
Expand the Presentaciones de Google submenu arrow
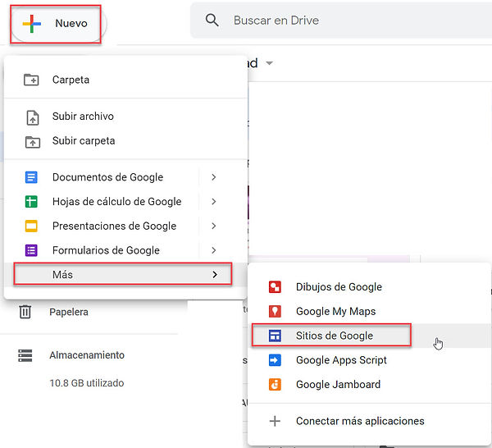(x=214, y=226)
